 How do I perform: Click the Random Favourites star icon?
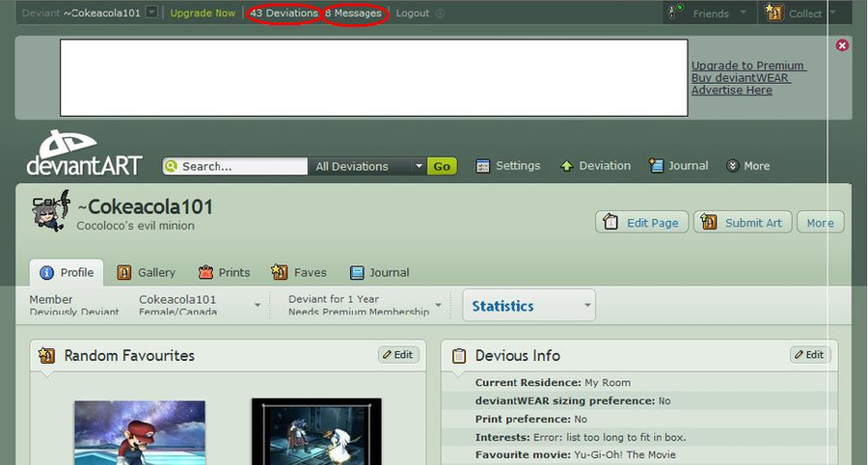[46, 355]
